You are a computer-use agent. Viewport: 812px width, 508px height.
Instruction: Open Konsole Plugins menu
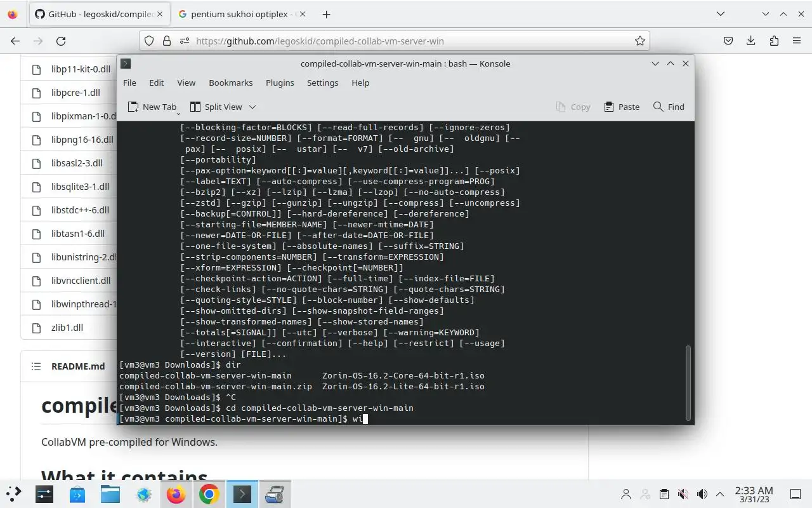[x=280, y=83]
